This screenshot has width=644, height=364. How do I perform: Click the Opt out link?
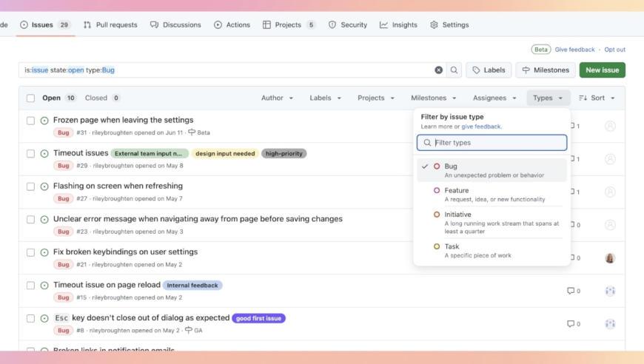615,50
